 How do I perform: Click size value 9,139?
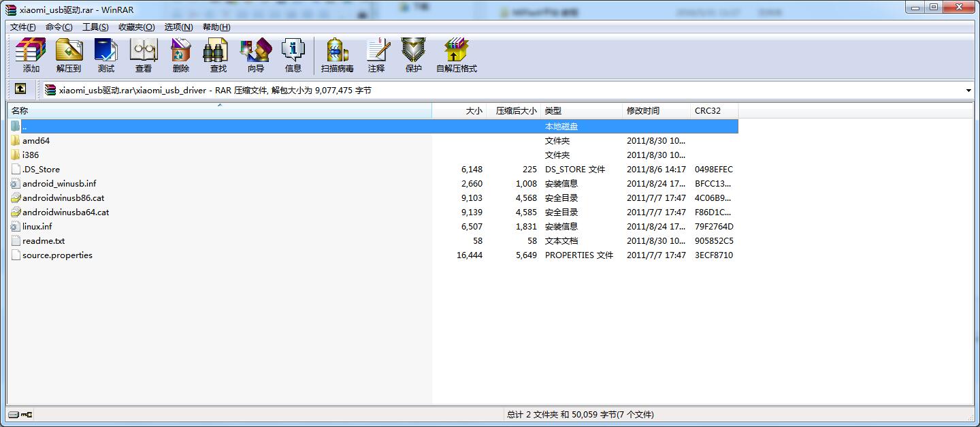[x=472, y=212]
